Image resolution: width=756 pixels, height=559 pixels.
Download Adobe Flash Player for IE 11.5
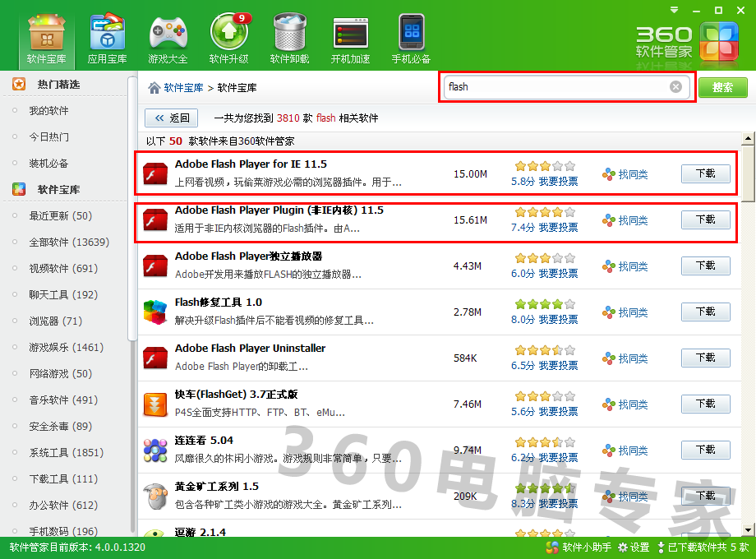[705, 173]
